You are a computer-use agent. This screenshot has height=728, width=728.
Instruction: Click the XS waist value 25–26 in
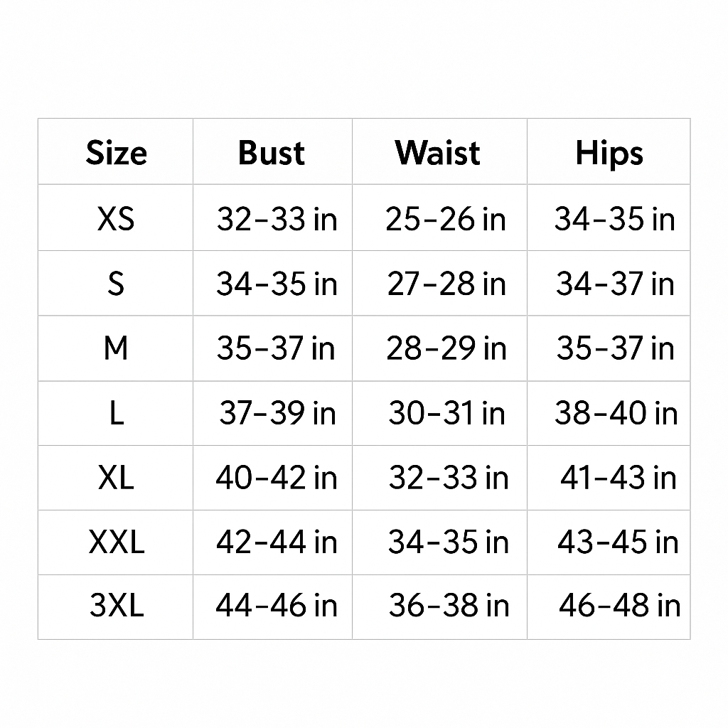[x=446, y=219]
